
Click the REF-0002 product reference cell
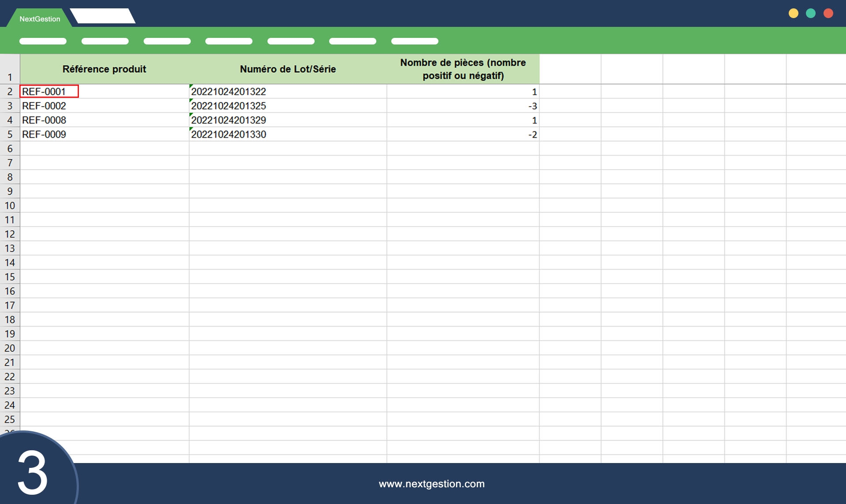point(104,106)
